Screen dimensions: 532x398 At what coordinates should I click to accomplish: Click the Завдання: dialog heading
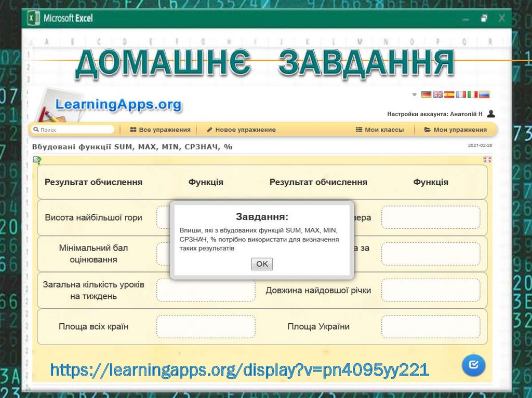coord(262,216)
